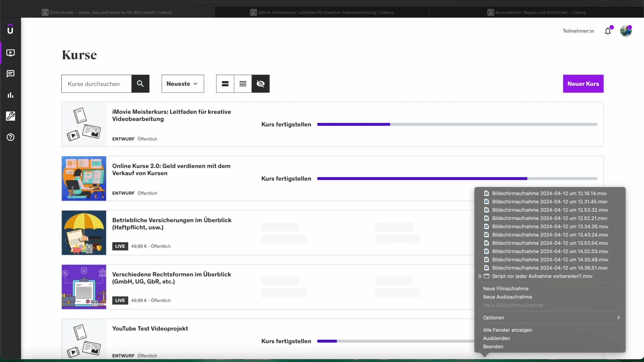Switch to Onlinekurse Udemy browser tab
This screenshot has width=644, height=362.
tap(107, 12)
